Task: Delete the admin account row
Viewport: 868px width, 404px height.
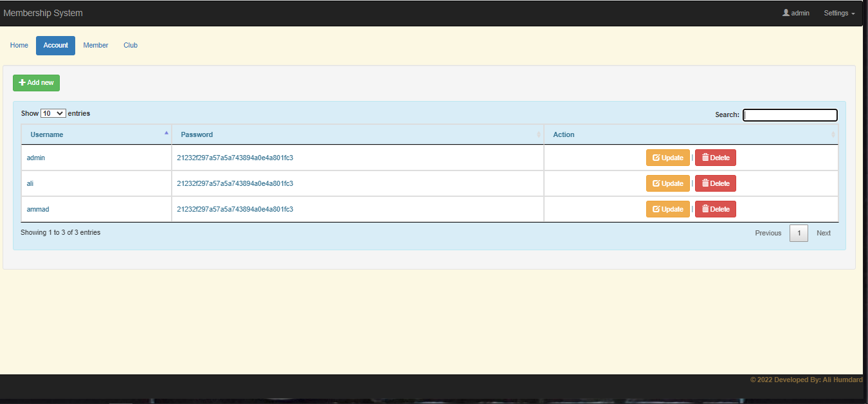Action: click(x=715, y=158)
